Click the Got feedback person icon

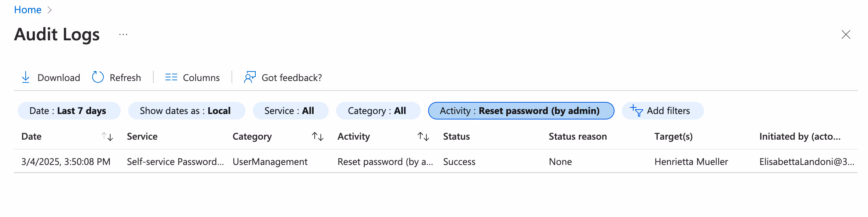coord(249,77)
